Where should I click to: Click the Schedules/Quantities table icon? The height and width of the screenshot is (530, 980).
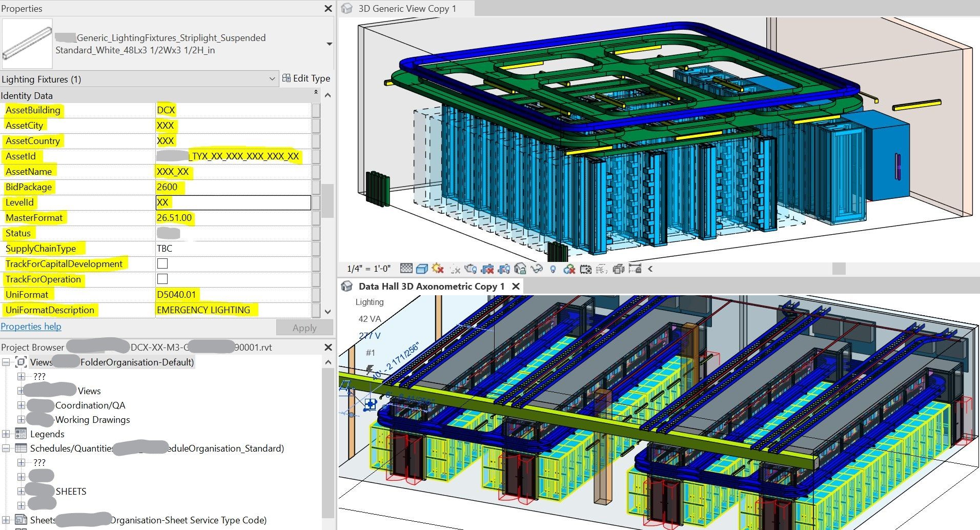21,448
